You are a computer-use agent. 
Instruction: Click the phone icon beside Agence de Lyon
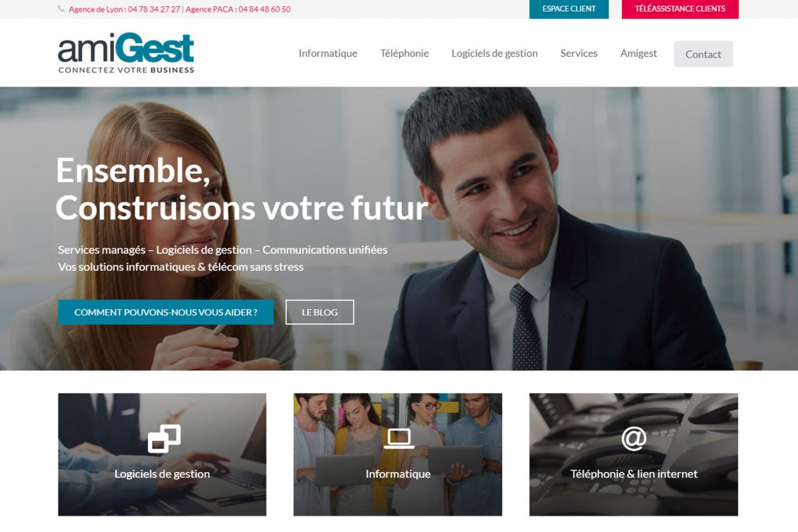[x=61, y=9]
